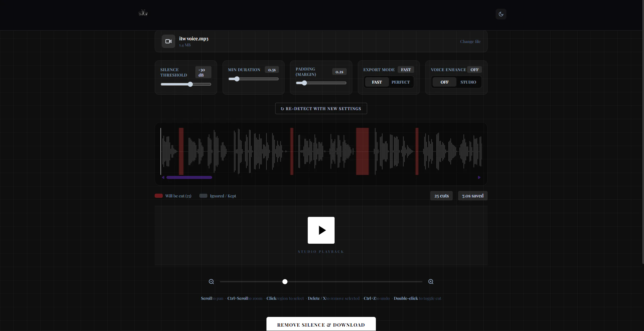Click the 25 cuts badge
This screenshot has width=644, height=331.
(x=441, y=196)
